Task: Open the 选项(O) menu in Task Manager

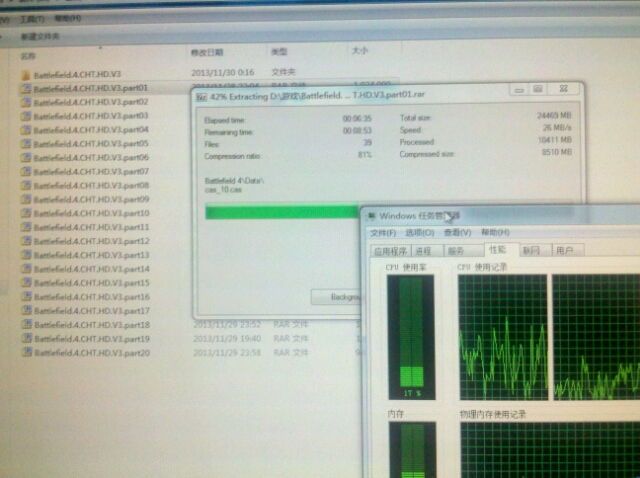Action: click(x=420, y=233)
